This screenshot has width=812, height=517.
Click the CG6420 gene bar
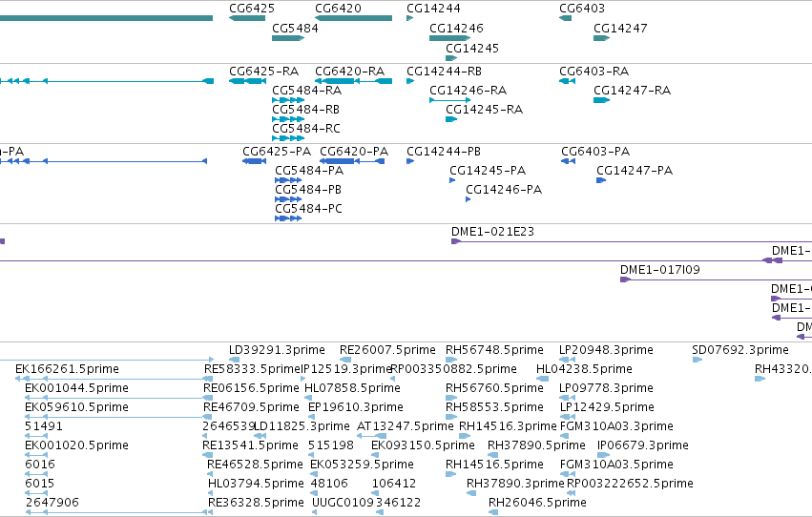click(353, 18)
